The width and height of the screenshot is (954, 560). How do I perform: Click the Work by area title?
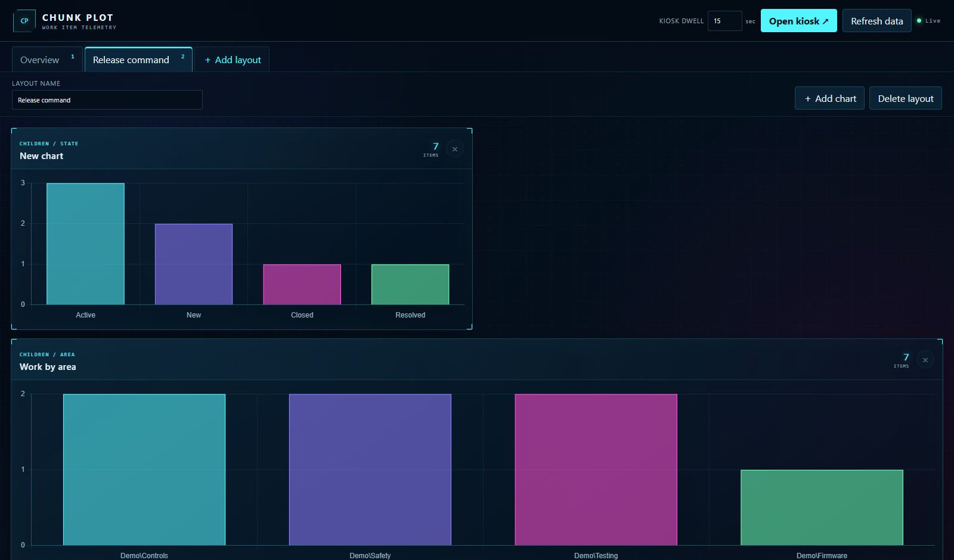48,367
